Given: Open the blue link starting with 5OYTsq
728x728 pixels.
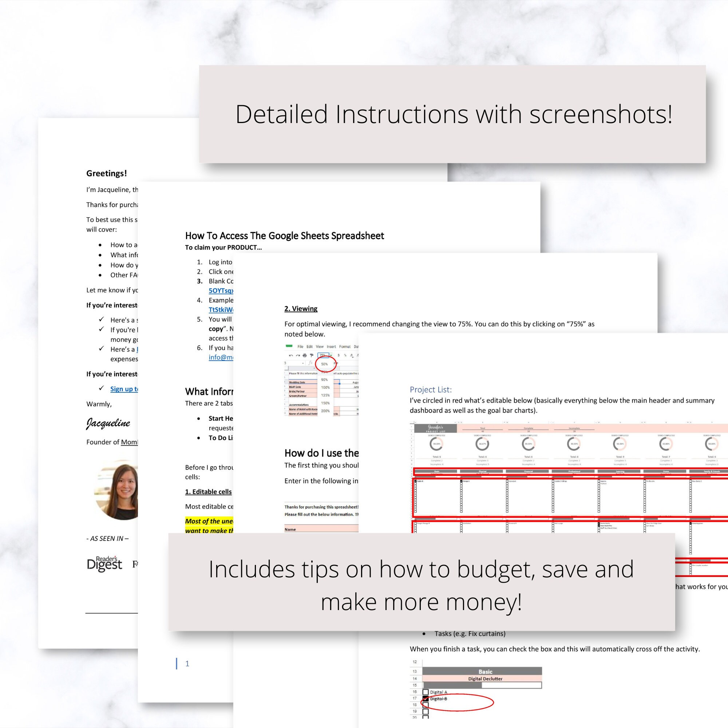Looking at the screenshot, I should [221, 290].
